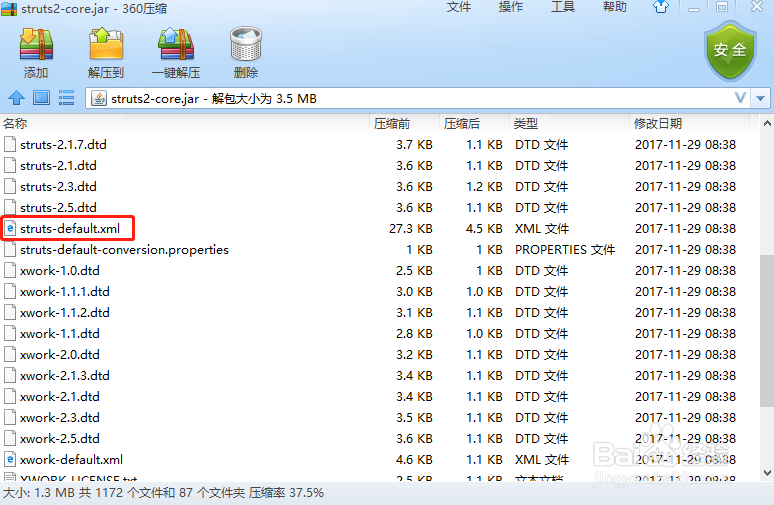Viewport: 774px width, 505px height.
Task: Click file icon of xwork-default.xml
Action: coord(9,460)
